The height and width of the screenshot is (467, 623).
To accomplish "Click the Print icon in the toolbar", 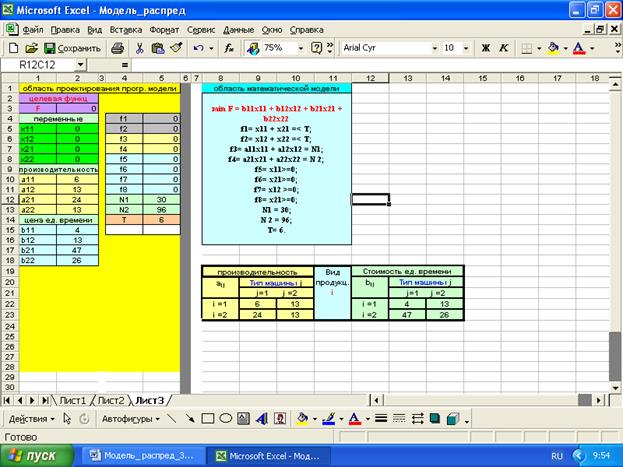I will click(117, 47).
